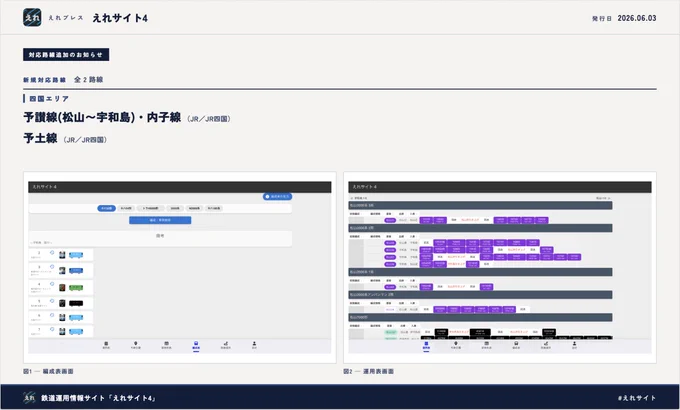The image size is (680, 410).
Task: Toggle the blue pill switch in figure 1
Action: [277, 197]
